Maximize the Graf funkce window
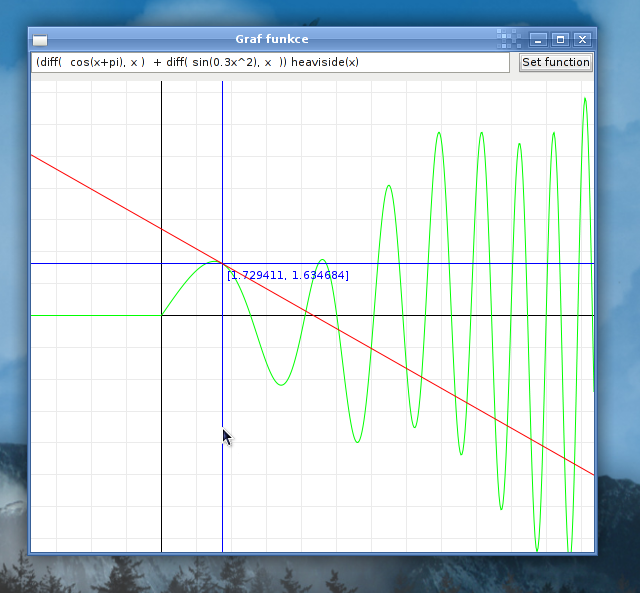The image size is (640, 593). (560, 40)
